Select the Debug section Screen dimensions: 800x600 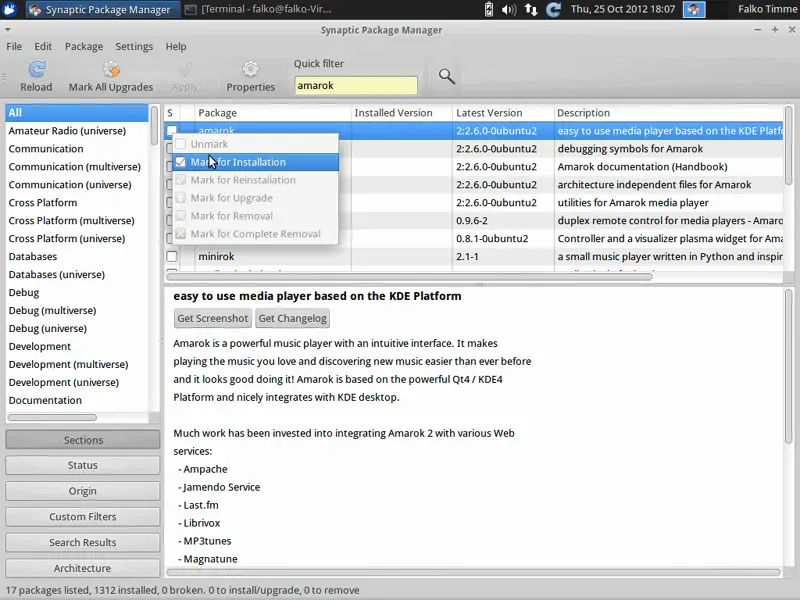coord(77,292)
